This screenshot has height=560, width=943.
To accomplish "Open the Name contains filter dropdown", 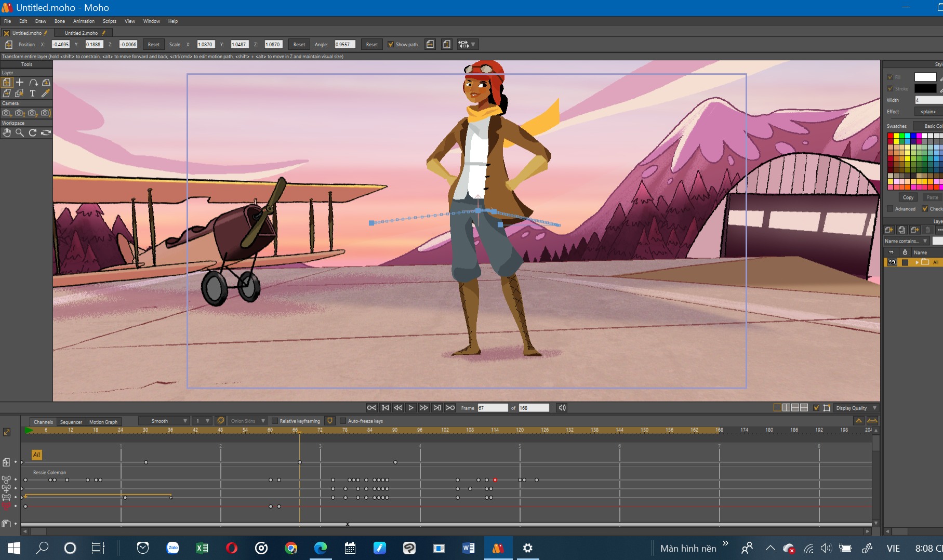I will click(x=907, y=241).
